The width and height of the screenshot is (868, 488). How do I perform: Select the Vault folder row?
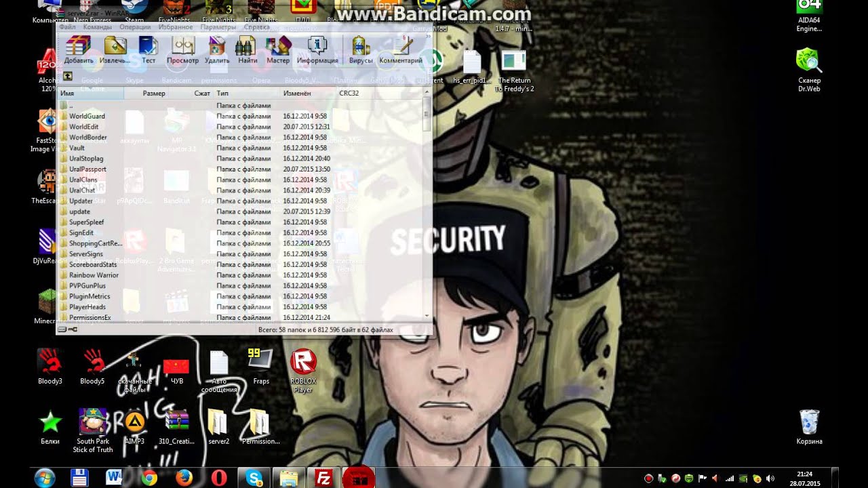(x=240, y=148)
